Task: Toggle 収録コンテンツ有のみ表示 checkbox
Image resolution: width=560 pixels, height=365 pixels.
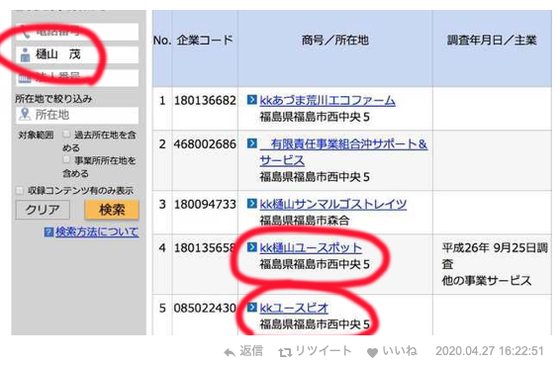Action: coord(20,190)
